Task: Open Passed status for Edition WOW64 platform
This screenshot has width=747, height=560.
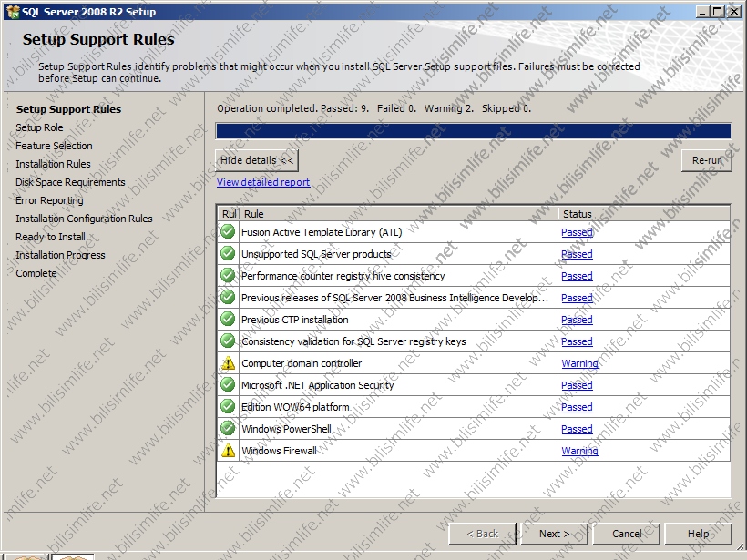Action: coord(577,407)
